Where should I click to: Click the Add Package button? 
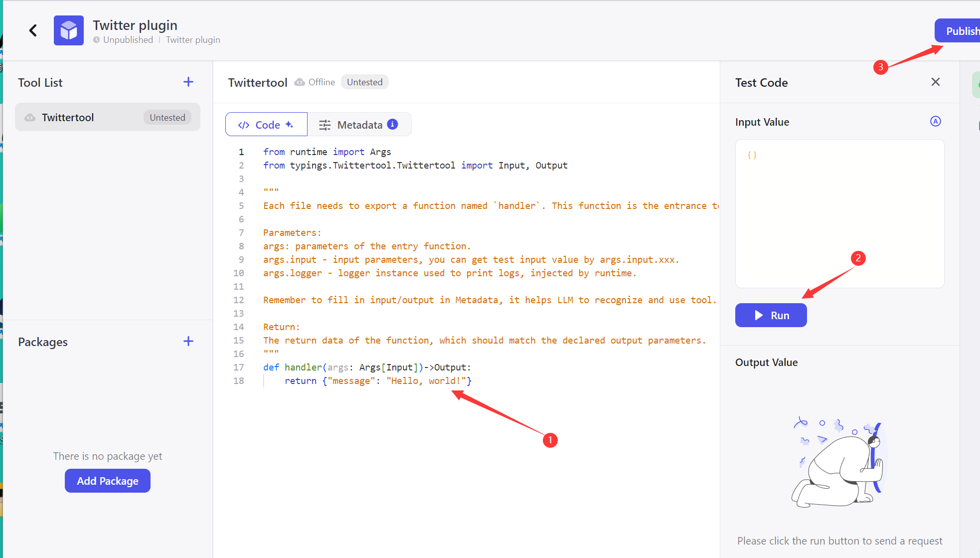pyautogui.click(x=108, y=481)
